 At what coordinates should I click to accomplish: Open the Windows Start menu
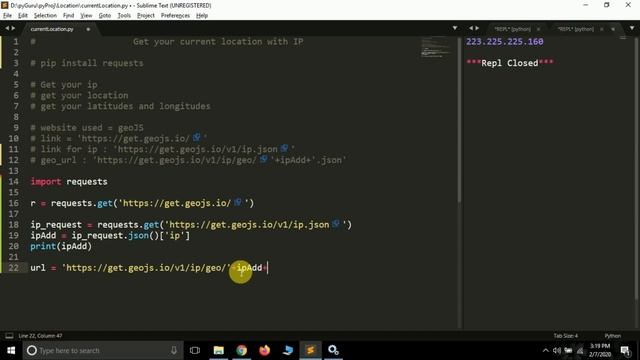pos(11,350)
